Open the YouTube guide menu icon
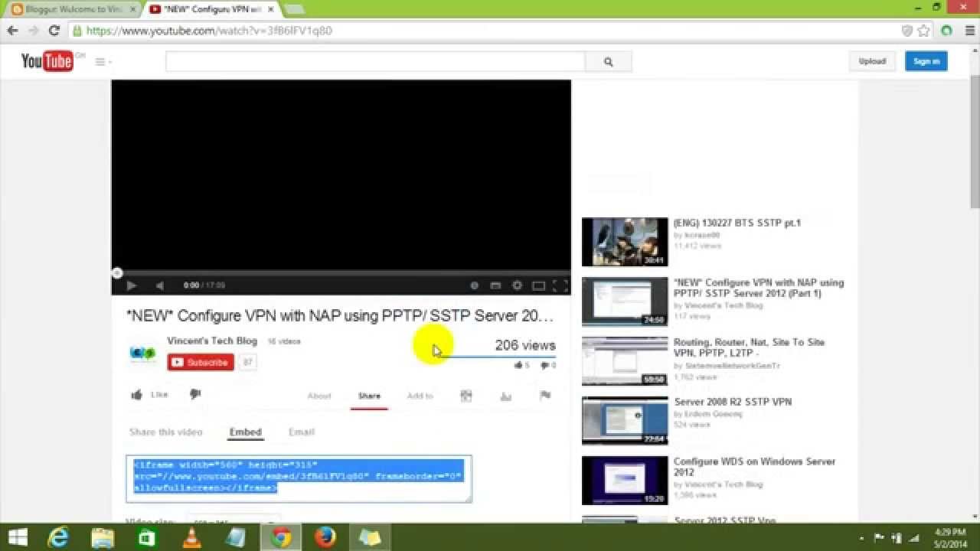Screen dimensions: 980x551 100,62
